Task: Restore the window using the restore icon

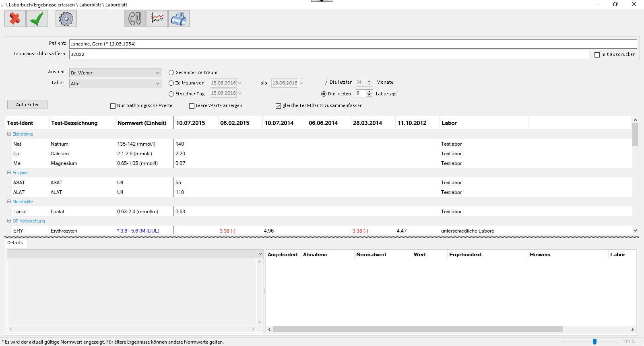Action: tap(615, 4)
